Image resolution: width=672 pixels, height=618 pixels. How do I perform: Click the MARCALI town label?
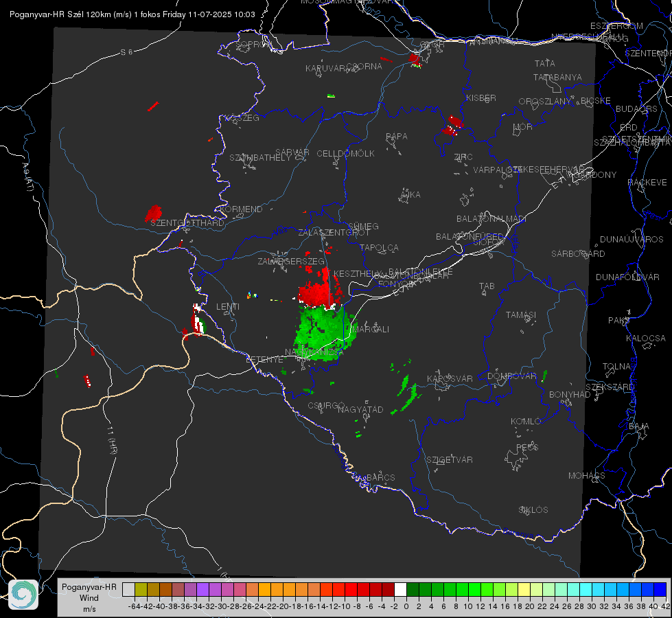pos(370,329)
